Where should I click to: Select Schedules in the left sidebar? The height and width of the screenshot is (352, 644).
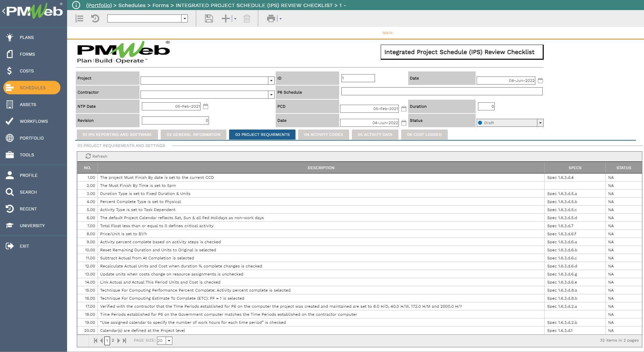coord(32,88)
